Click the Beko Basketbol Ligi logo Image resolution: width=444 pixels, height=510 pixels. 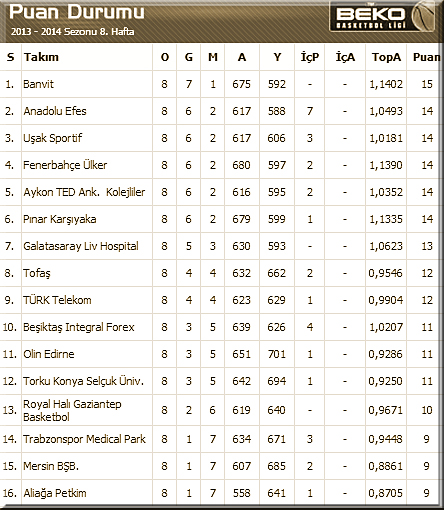(x=382, y=17)
